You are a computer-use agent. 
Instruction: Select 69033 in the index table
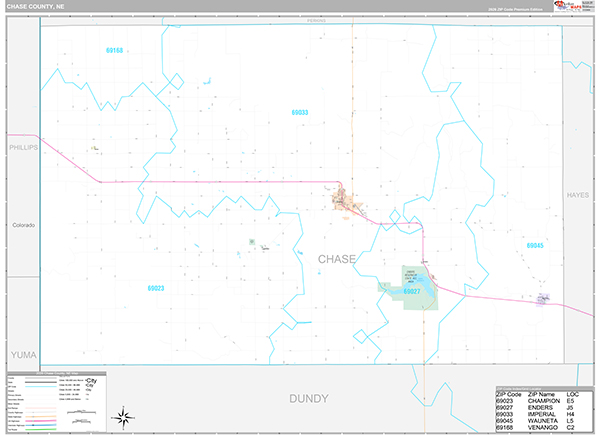coord(504,414)
